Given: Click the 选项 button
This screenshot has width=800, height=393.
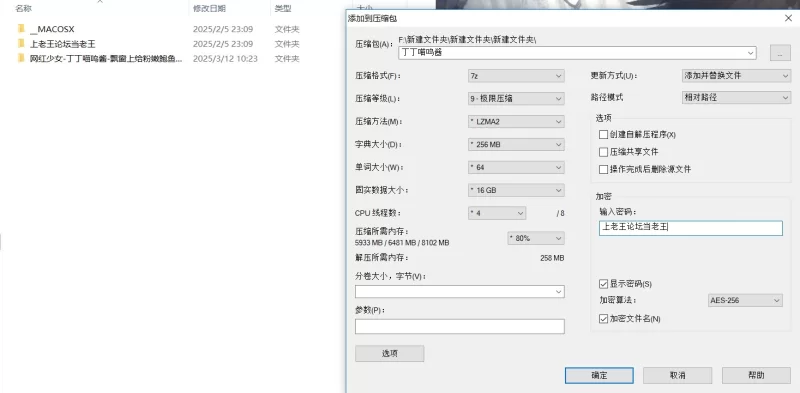Looking at the screenshot, I should pyautogui.click(x=389, y=353).
